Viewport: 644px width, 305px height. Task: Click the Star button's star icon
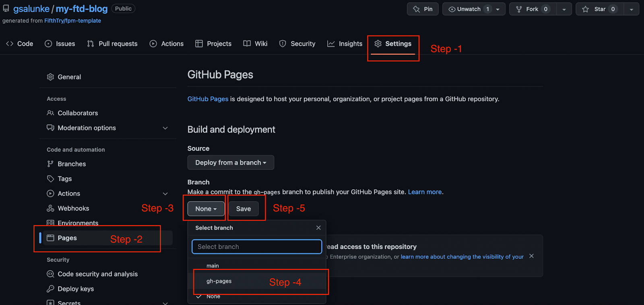[586, 9]
